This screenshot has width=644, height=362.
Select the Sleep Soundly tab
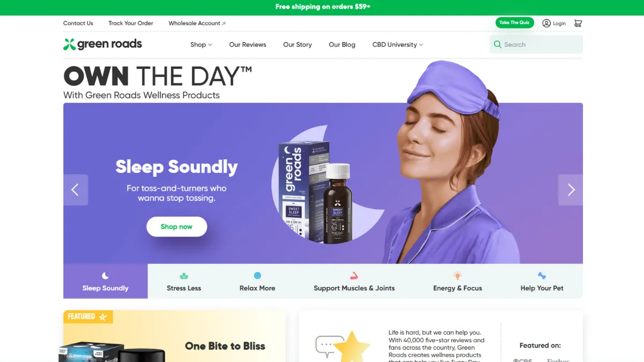coord(105,281)
